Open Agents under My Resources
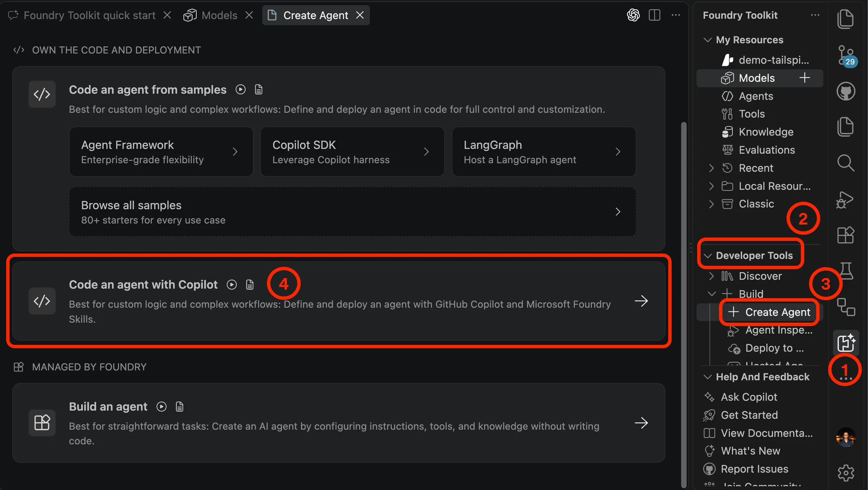 760,96
